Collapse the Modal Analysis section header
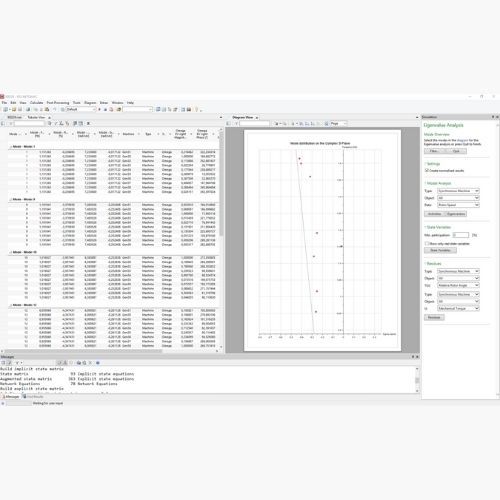The height and width of the screenshot is (500, 500). point(438,183)
